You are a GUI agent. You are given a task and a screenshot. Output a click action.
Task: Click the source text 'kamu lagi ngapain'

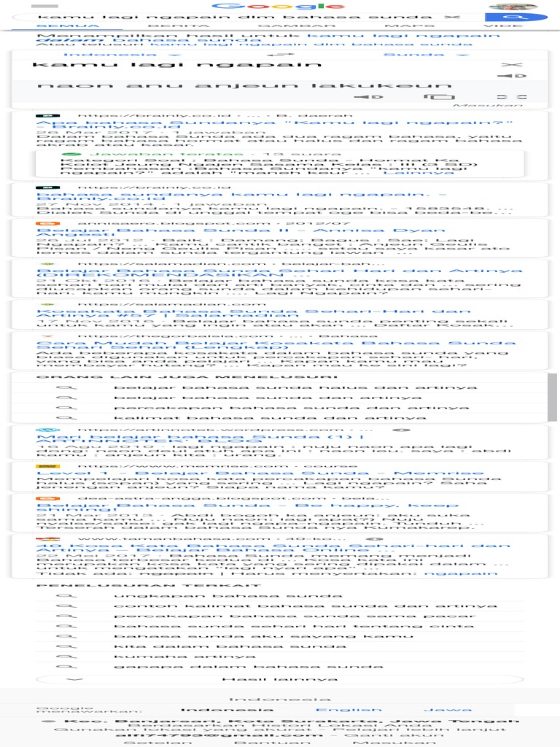click(177, 64)
